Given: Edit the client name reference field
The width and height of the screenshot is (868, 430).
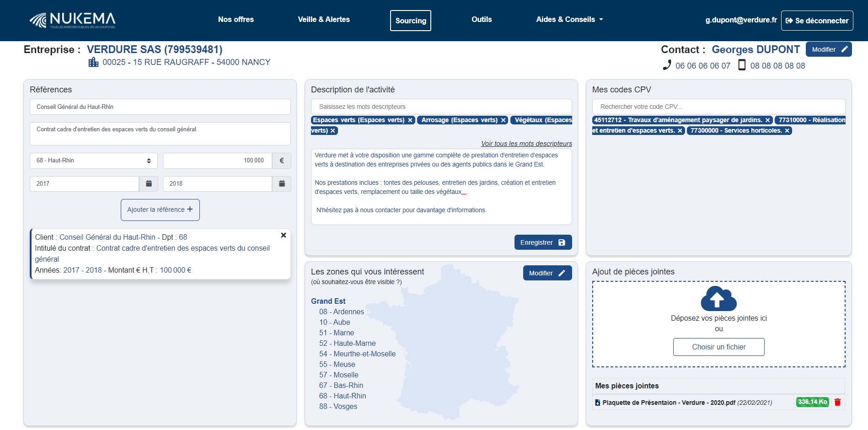Looking at the screenshot, I should 160,107.
